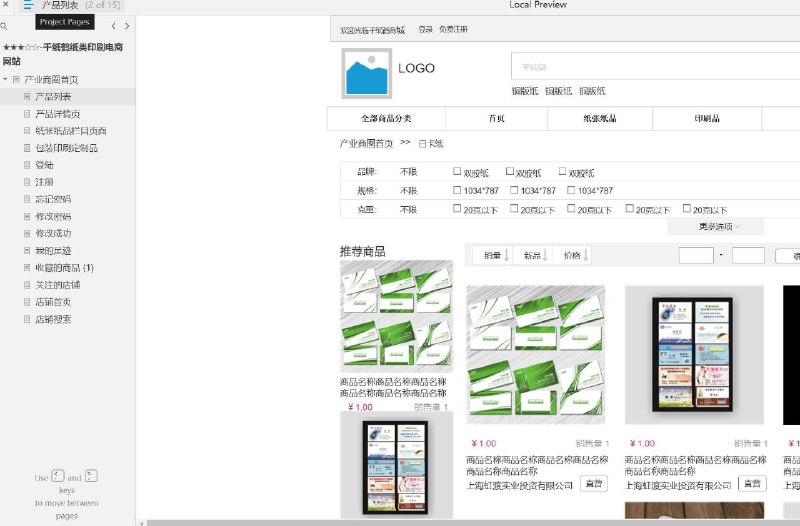Sort products by 价格
The image size is (800, 526).
572,255
